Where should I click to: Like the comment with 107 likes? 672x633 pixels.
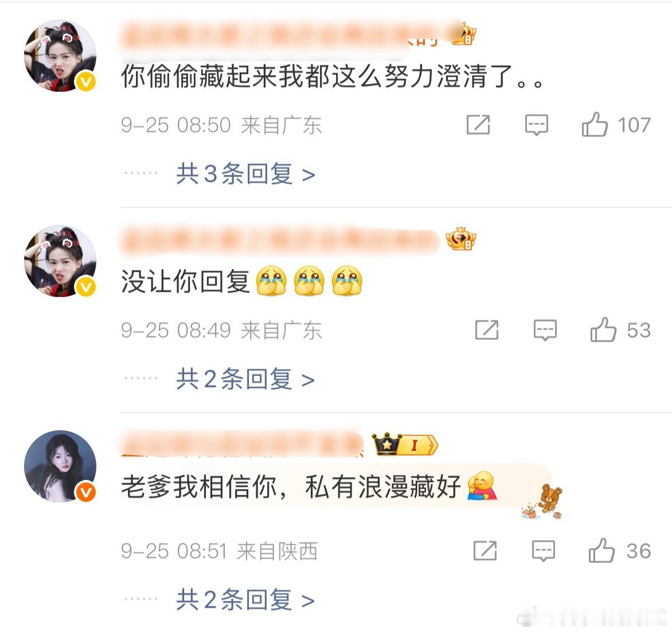(595, 125)
